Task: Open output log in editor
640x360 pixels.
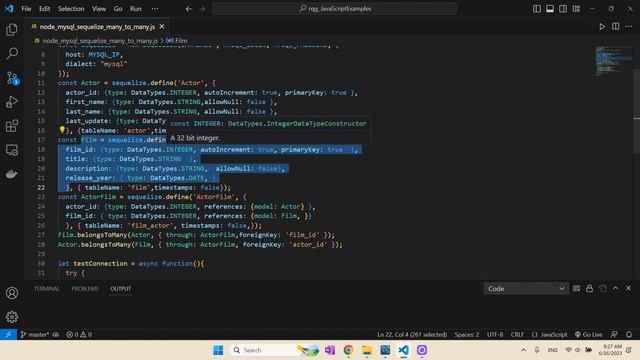Action: coord(603,289)
